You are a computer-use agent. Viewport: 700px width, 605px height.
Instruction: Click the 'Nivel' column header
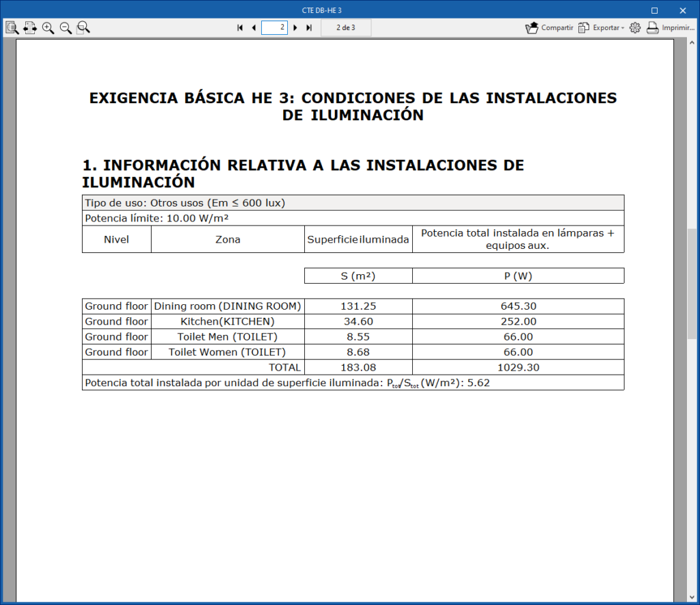click(x=116, y=239)
